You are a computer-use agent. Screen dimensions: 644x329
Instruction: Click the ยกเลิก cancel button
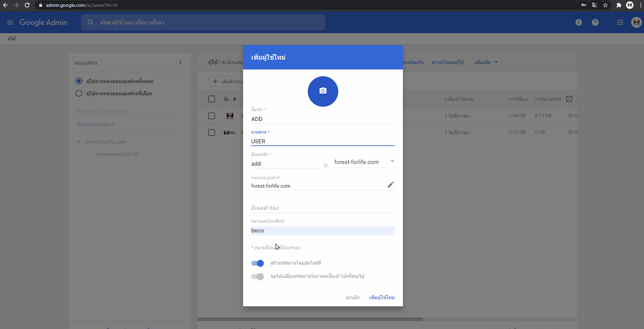tap(353, 297)
